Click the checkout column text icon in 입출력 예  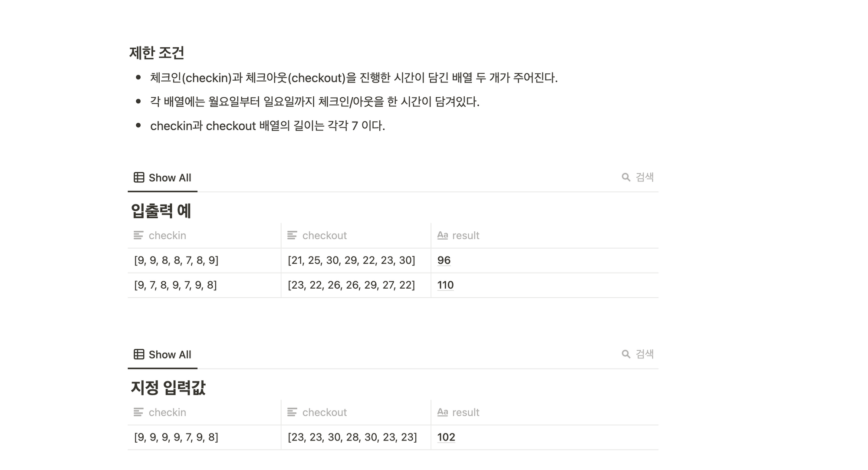click(292, 235)
